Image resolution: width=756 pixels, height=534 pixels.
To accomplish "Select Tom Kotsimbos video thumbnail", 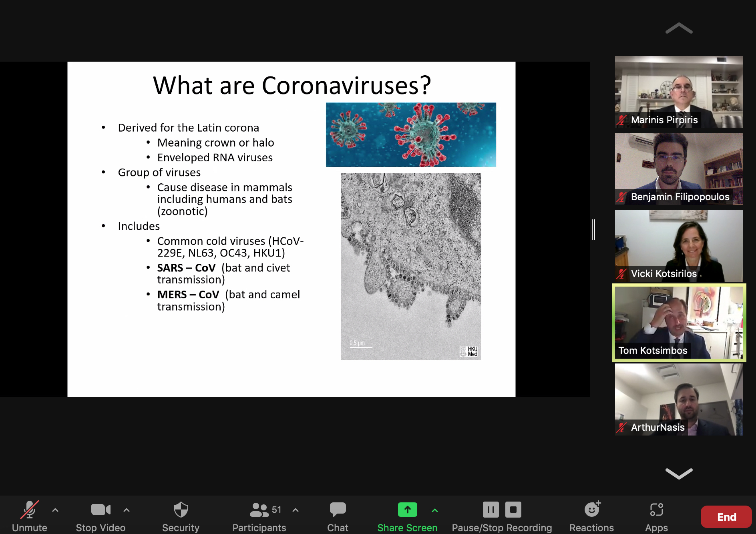I will pos(679,322).
